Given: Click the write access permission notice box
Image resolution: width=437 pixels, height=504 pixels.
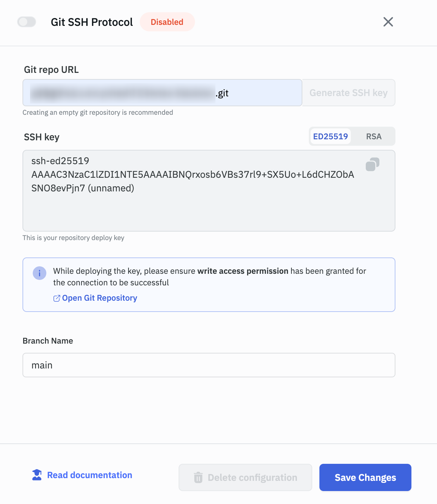Looking at the screenshot, I should [209, 285].
